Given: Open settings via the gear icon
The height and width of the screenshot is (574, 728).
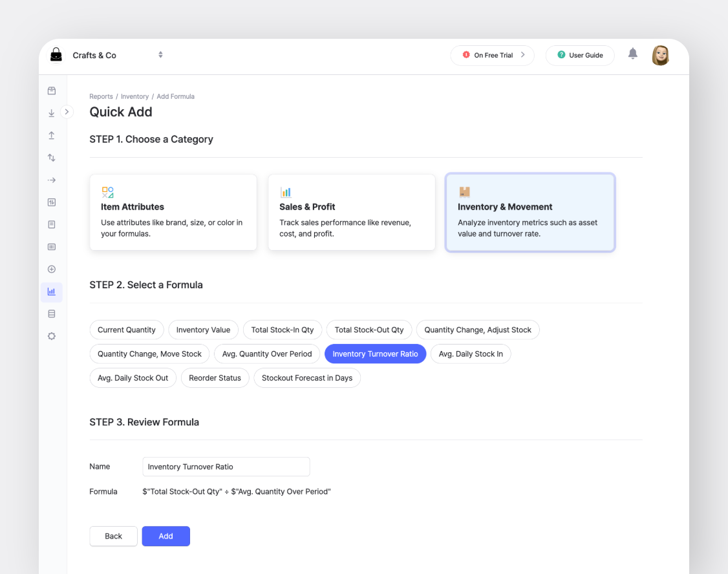Looking at the screenshot, I should tap(51, 335).
